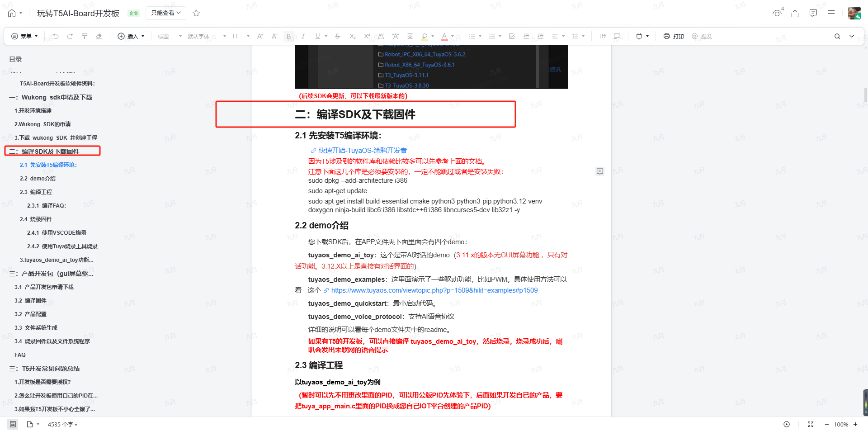Open the hamburger more menu at top right
This screenshot has width=868, height=431.
tap(831, 13)
